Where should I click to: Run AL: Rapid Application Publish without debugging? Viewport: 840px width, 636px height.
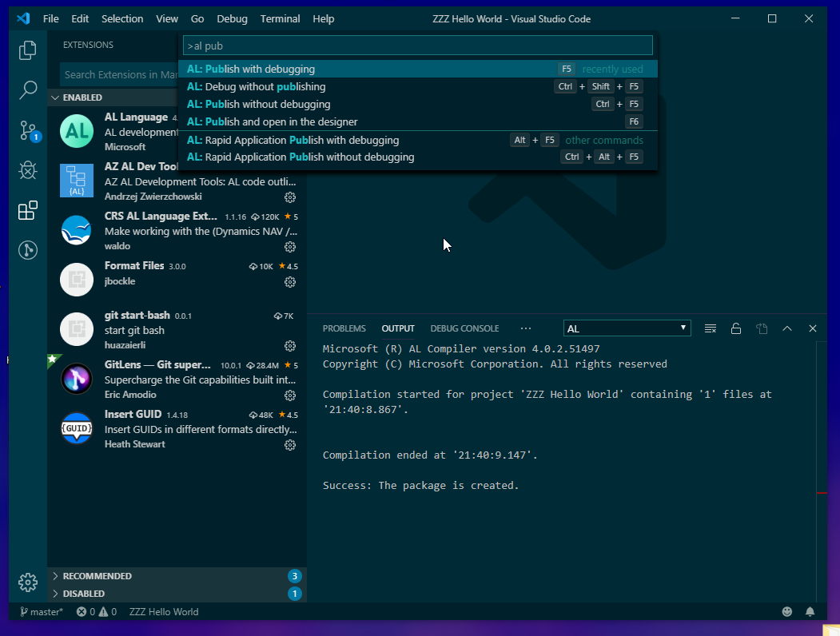(x=418, y=157)
